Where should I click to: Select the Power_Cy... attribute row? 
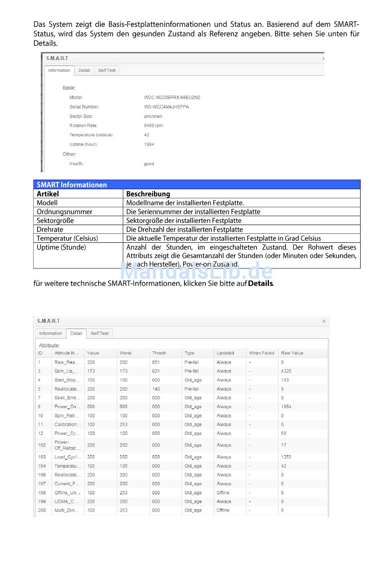click(x=182, y=434)
